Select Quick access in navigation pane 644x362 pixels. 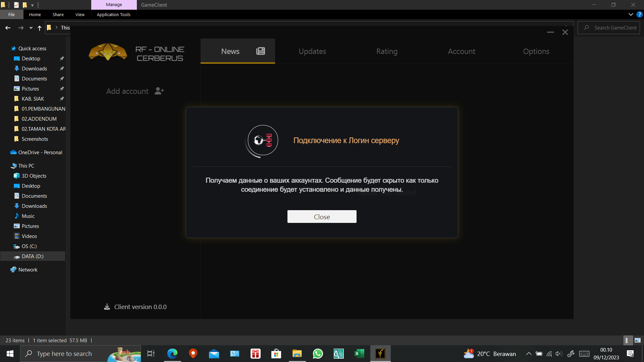[x=32, y=48]
